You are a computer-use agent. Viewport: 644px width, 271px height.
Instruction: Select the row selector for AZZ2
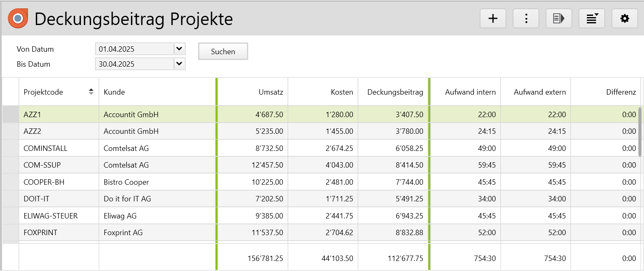pyautogui.click(x=10, y=131)
